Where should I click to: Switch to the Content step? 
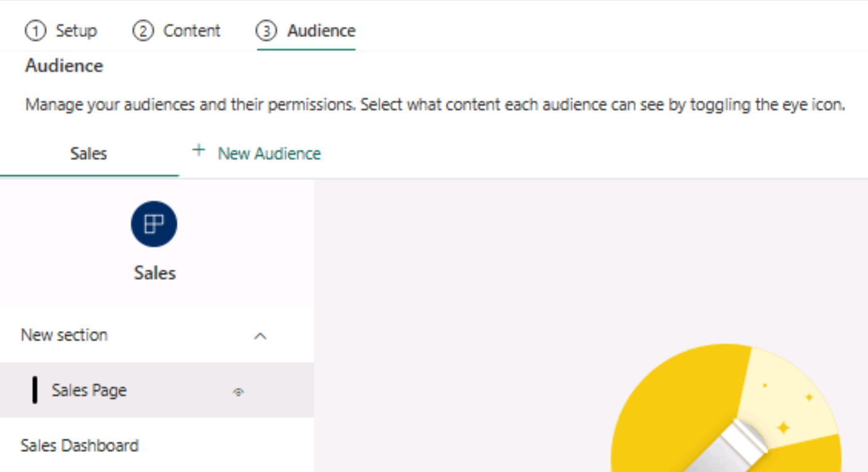click(x=192, y=31)
